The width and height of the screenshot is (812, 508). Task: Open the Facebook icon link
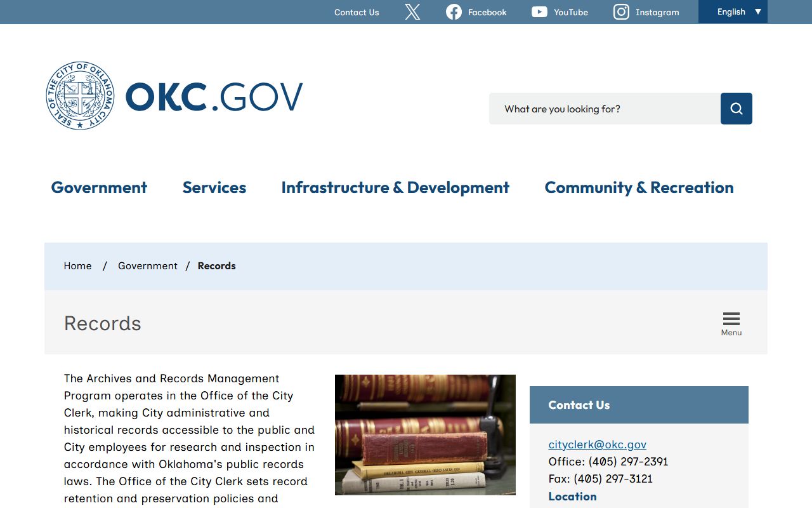point(454,12)
